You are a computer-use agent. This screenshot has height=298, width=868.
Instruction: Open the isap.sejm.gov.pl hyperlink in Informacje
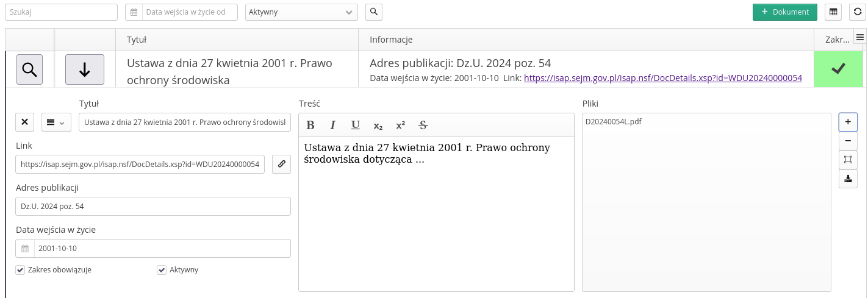(x=662, y=78)
